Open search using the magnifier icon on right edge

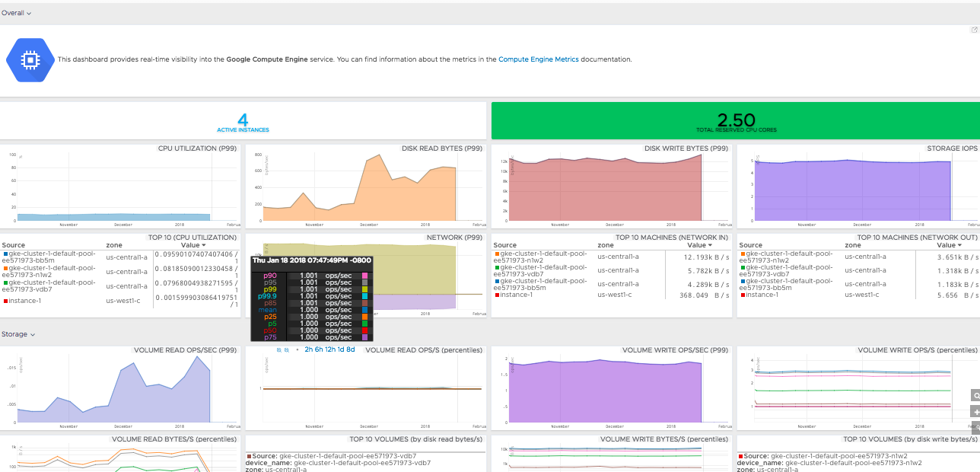pyautogui.click(x=976, y=395)
